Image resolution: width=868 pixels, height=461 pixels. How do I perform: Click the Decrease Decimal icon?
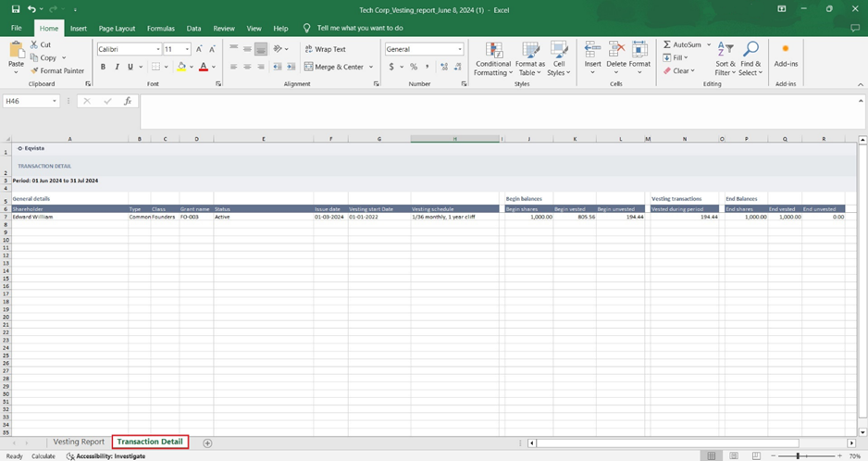(458, 67)
